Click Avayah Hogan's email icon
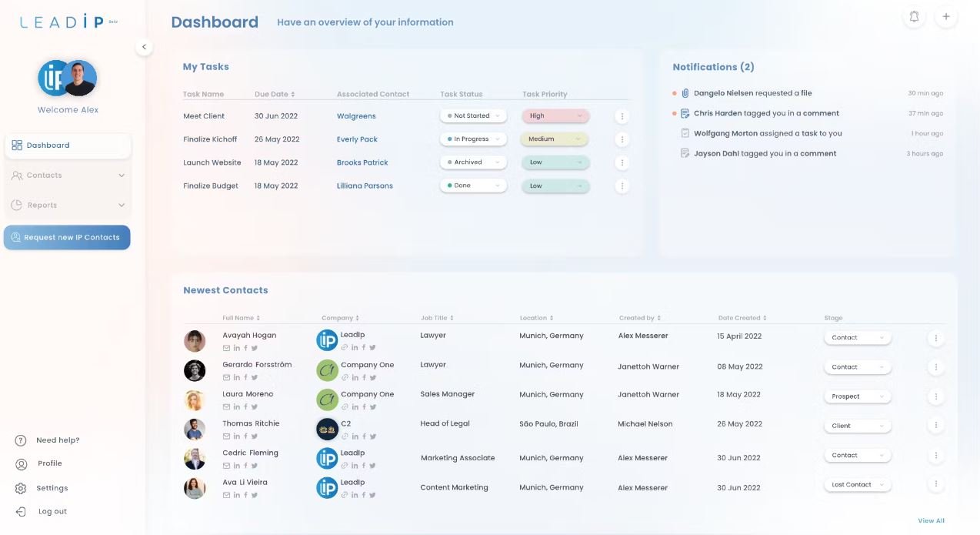 pos(226,348)
